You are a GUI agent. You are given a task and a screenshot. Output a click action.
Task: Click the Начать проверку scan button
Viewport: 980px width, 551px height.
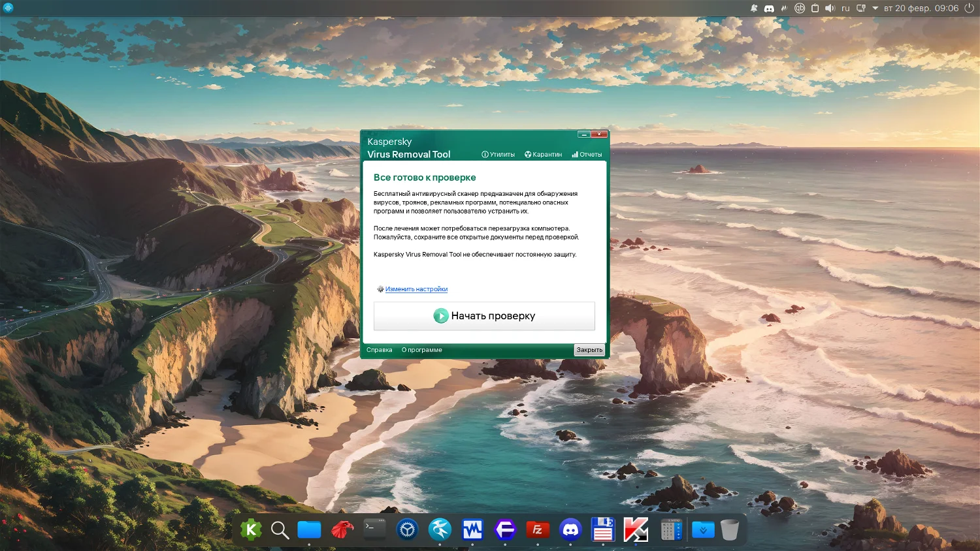[484, 316]
